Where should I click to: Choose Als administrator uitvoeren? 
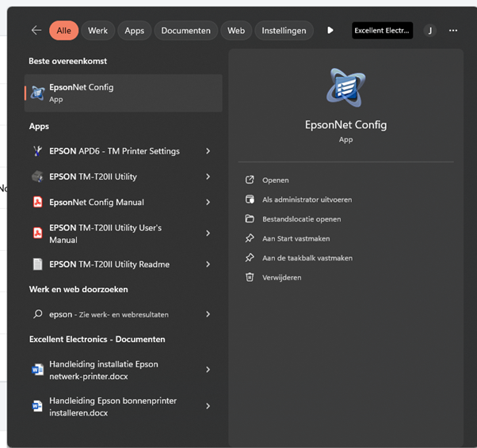(307, 199)
